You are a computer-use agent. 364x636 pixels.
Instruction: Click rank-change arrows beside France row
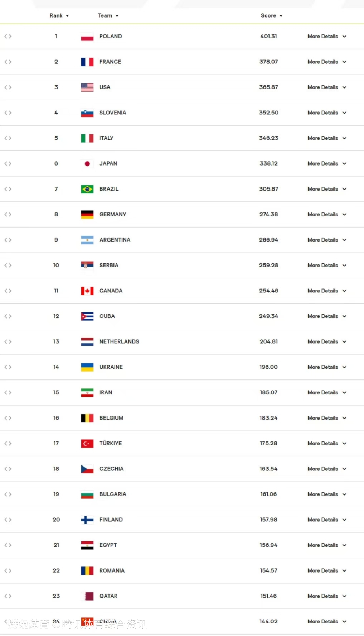(8, 62)
